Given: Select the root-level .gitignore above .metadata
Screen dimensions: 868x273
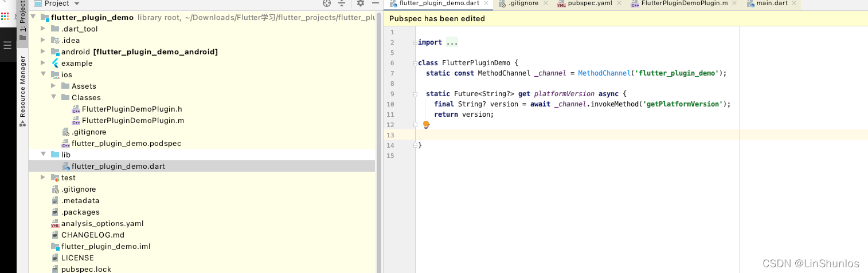Looking at the screenshot, I should (x=79, y=189).
